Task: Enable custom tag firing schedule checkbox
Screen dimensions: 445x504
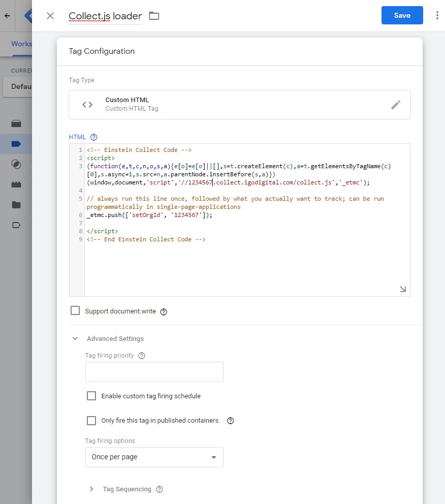Action: click(91, 396)
